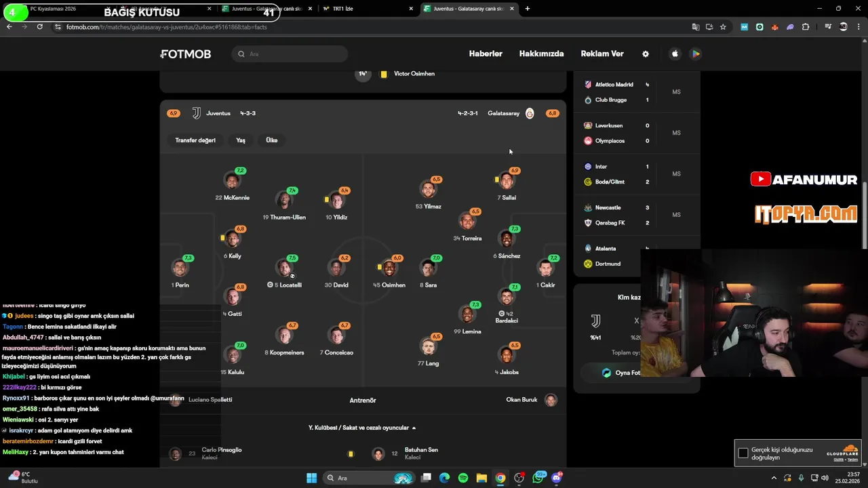Open a new browser tab
Image resolution: width=868 pixels, height=488 pixels.
(x=528, y=9)
